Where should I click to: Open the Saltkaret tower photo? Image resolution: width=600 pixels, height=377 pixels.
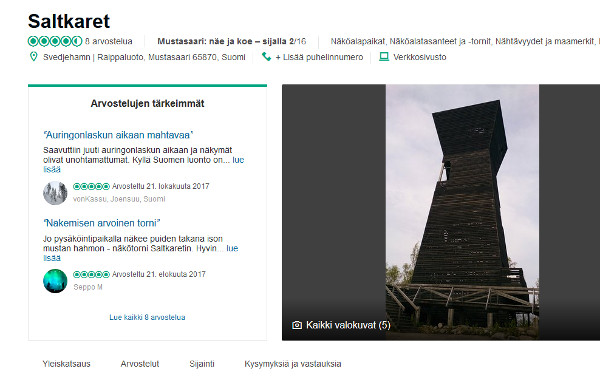point(462,212)
